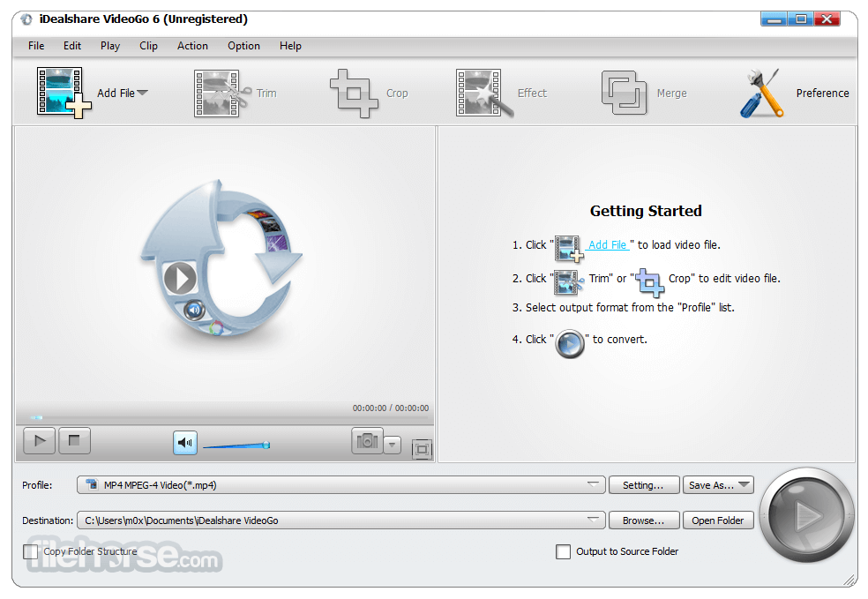Take a snapshot with camera button
This screenshot has width=868, height=599.
point(367,441)
